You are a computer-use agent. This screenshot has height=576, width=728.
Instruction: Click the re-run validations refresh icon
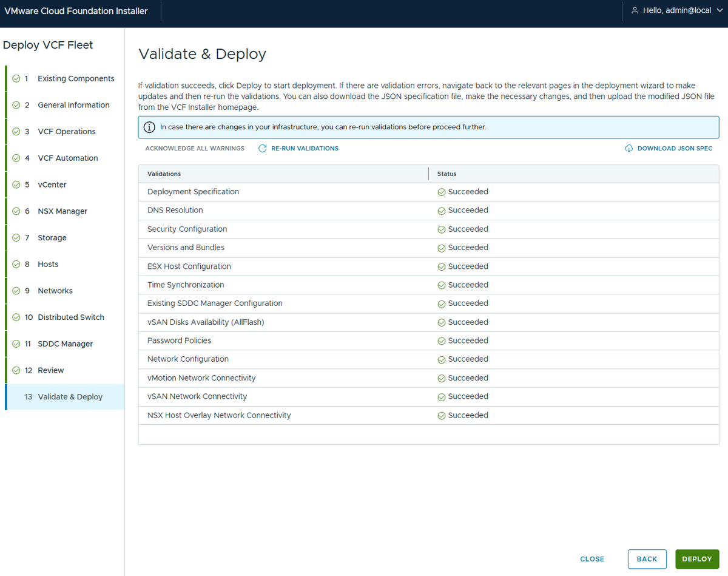(263, 148)
